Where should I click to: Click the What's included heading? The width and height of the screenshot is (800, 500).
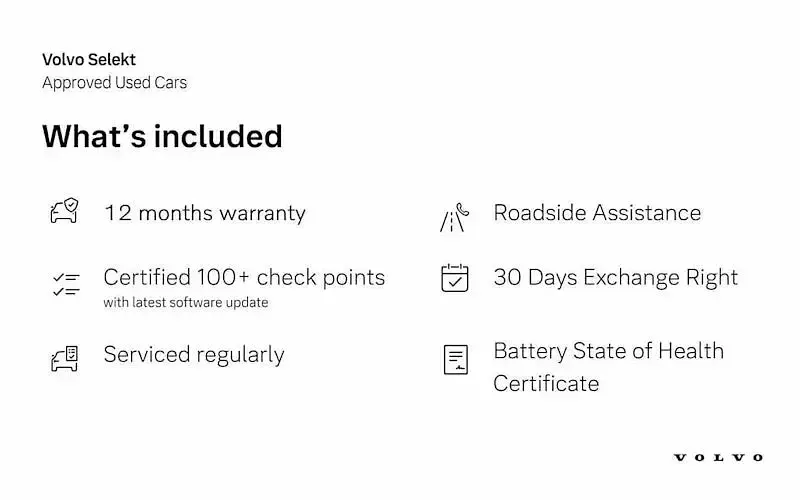coord(162,136)
